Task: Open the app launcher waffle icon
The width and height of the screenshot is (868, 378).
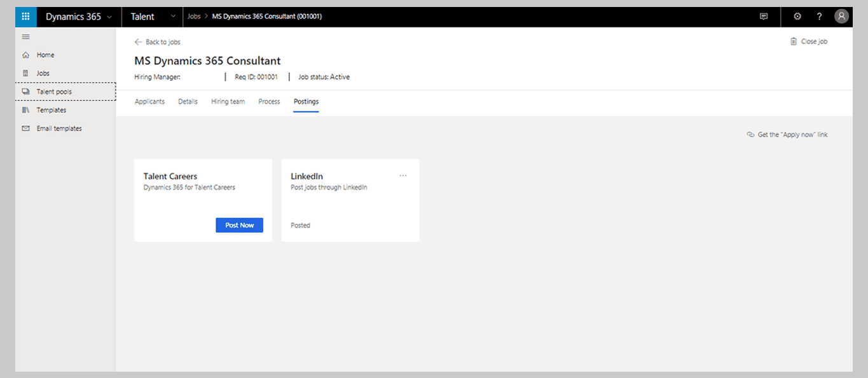Action: pos(25,17)
